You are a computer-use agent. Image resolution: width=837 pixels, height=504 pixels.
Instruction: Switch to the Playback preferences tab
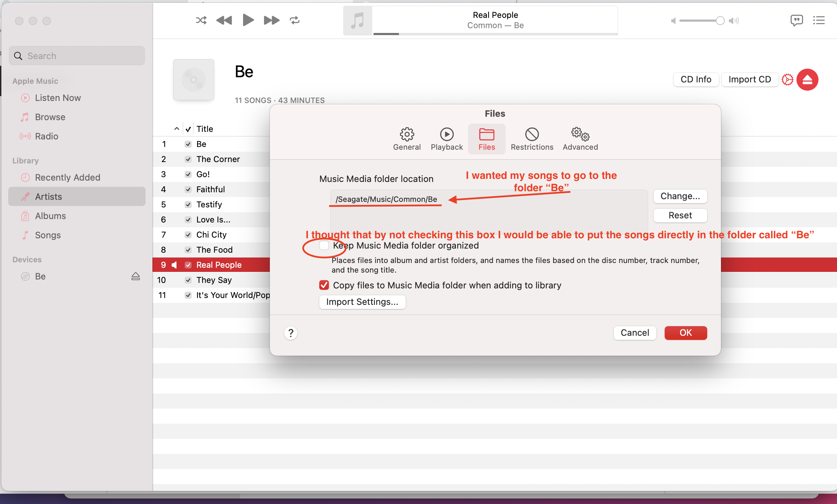[x=447, y=139]
